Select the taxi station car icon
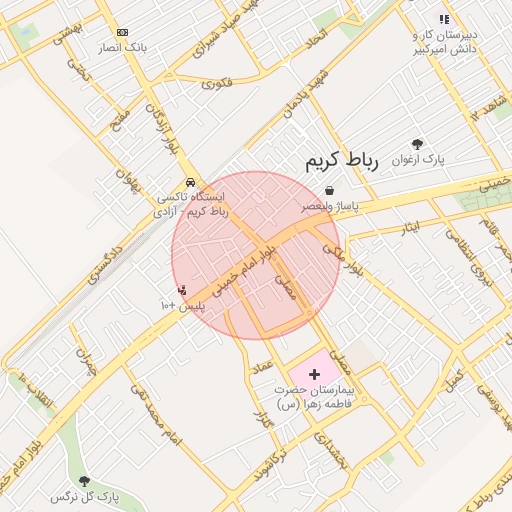 click(x=190, y=182)
